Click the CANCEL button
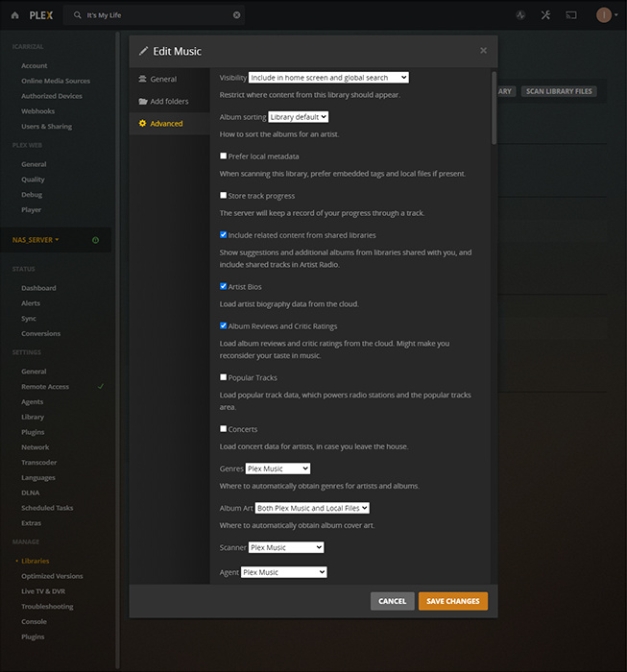The width and height of the screenshot is (627, 672). coord(392,601)
